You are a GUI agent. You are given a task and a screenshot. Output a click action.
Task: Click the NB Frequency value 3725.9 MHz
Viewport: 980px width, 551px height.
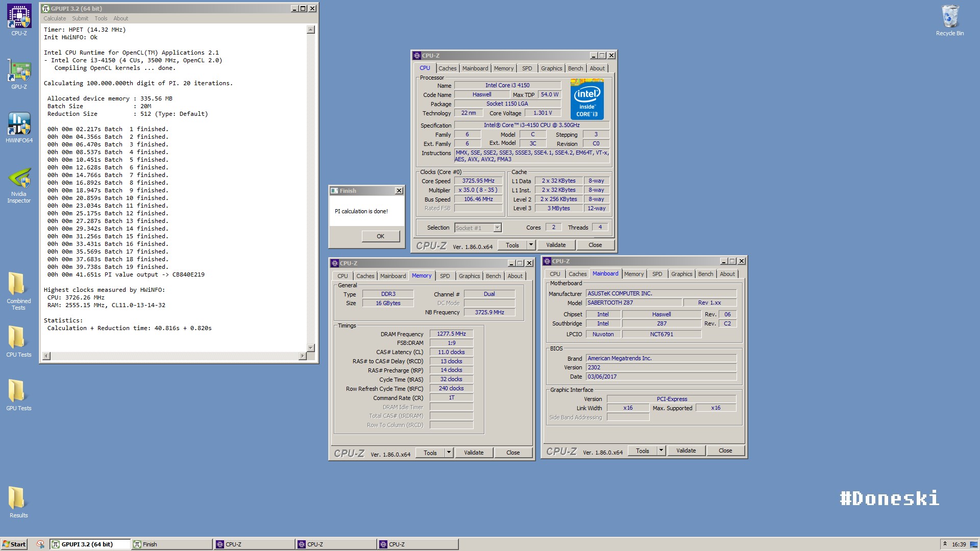(489, 312)
